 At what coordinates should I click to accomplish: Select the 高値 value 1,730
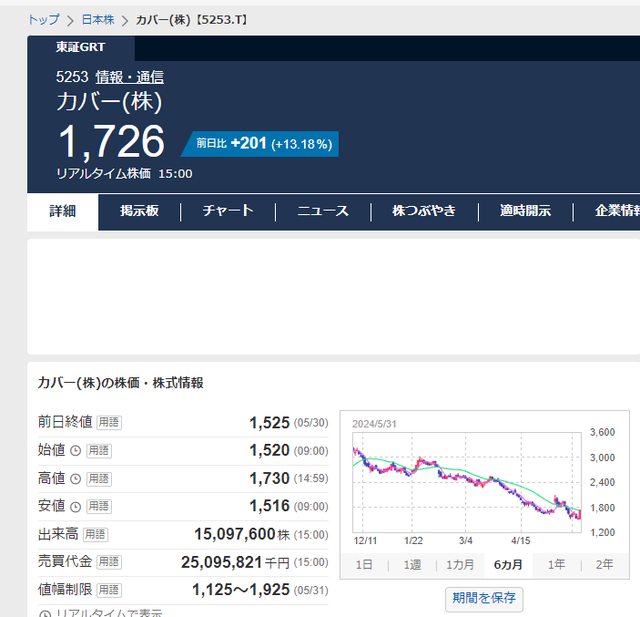pos(270,478)
